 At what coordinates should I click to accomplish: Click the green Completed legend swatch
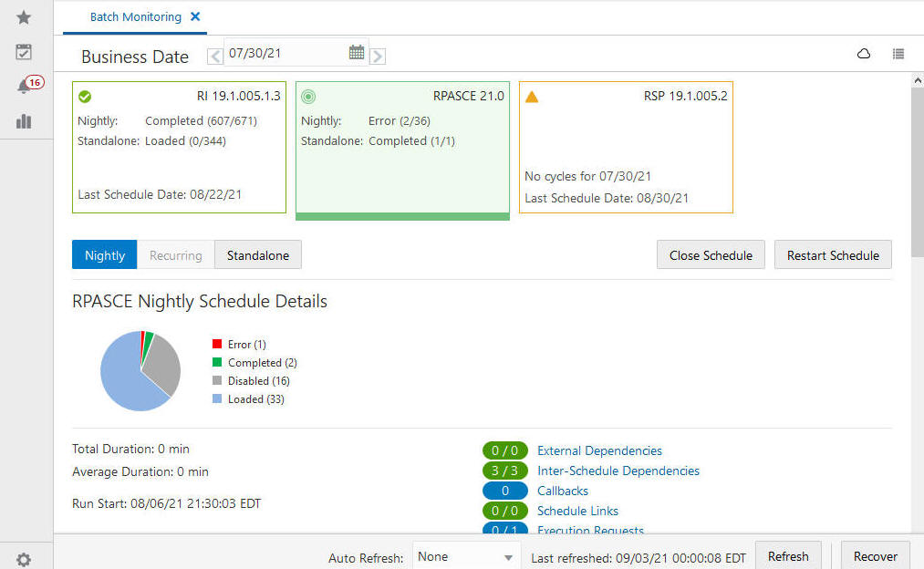click(x=217, y=362)
